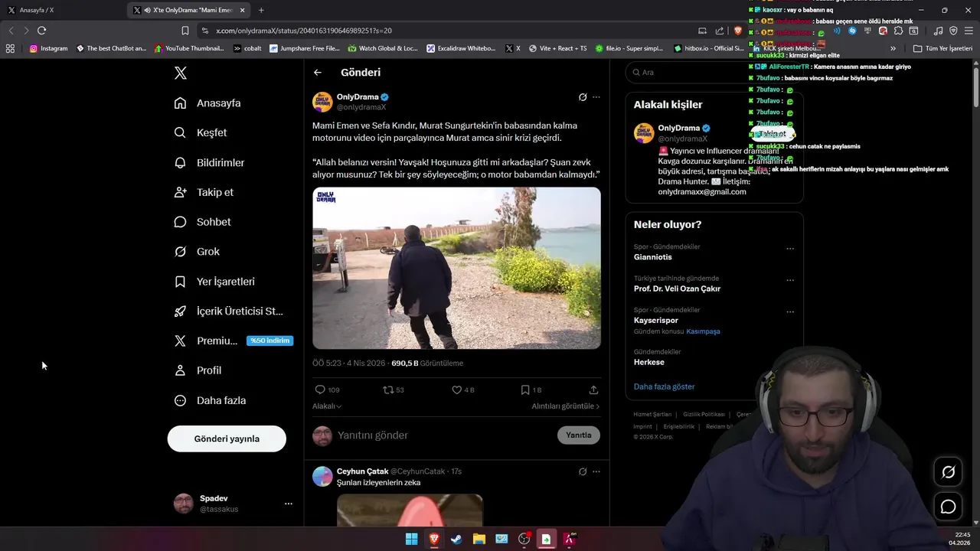
Task: Click the floating Grok button
Action: coord(948,472)
